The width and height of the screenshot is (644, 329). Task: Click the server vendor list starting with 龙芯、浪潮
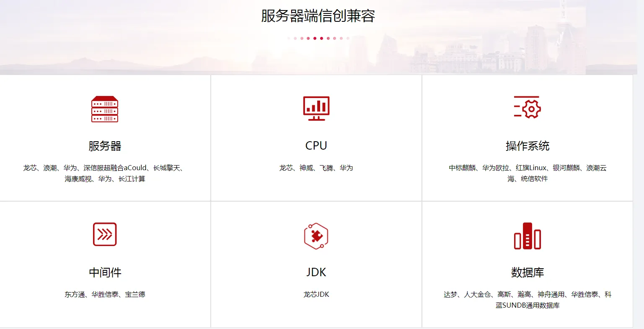[x=105, y=173]
